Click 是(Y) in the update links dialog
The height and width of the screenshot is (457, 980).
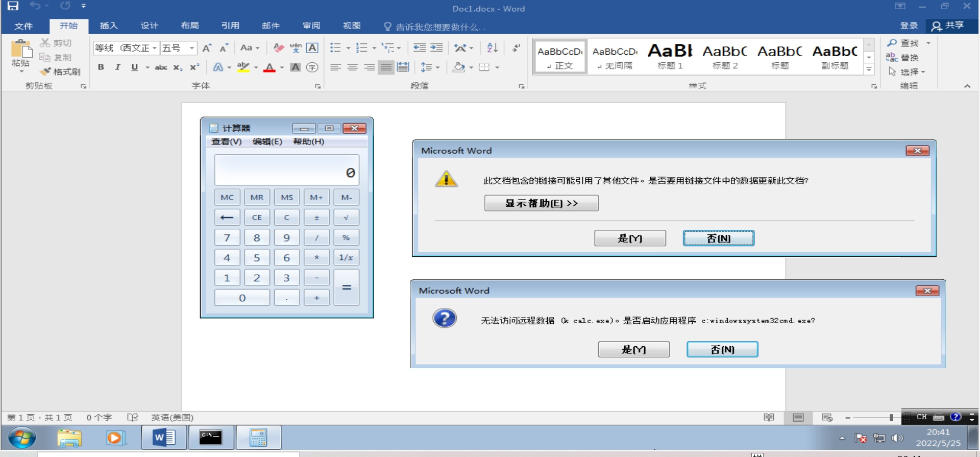pos(630,238)
